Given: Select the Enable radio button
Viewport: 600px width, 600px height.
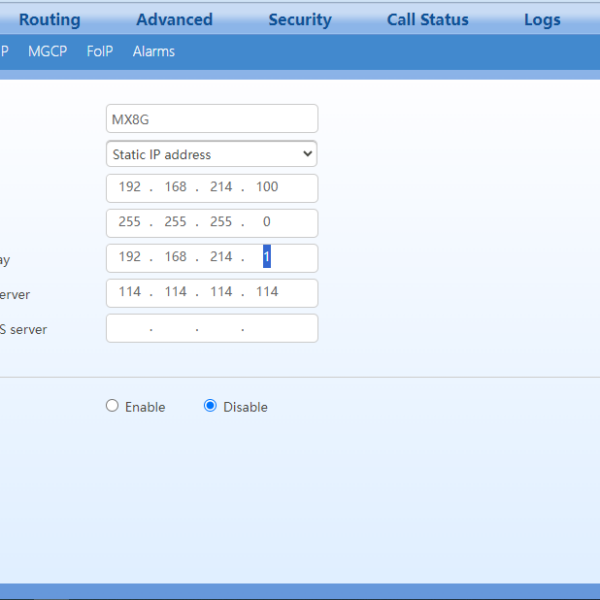Looking at the screenshot, I should pyautogui.click(x=113, y=406).
